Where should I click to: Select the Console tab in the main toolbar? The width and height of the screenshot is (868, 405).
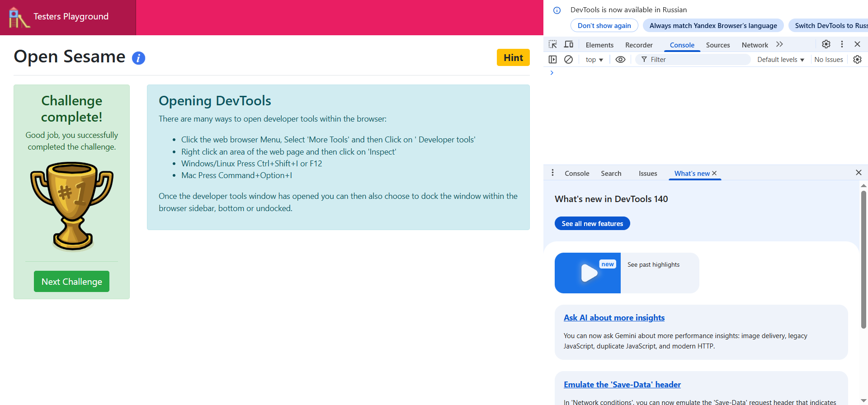click(682, 45)
